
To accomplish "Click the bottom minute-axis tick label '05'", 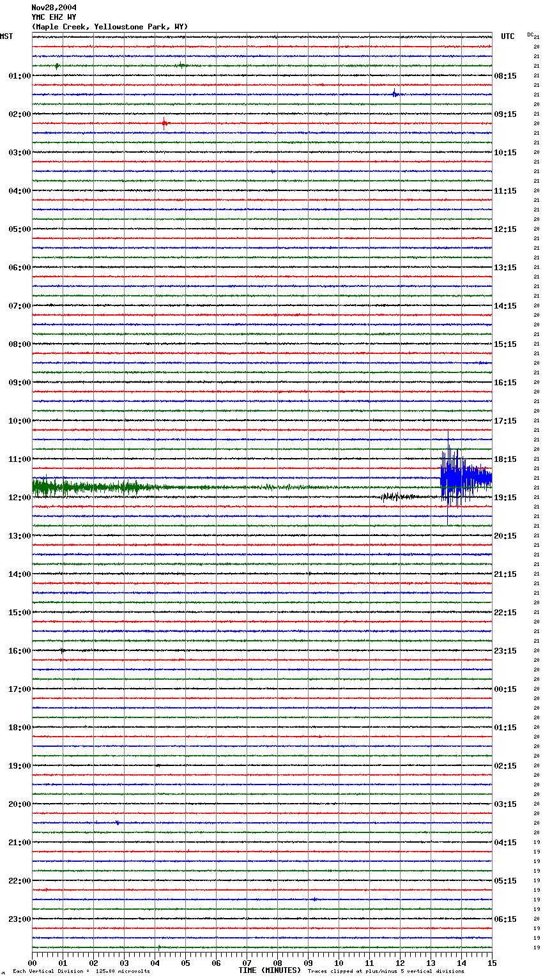I will tap(185, 963).
